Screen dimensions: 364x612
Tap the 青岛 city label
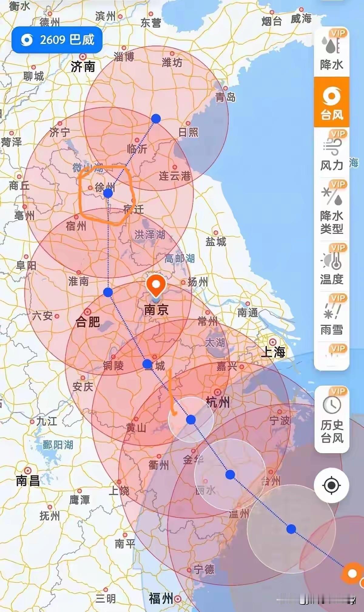tap(225, 97)
